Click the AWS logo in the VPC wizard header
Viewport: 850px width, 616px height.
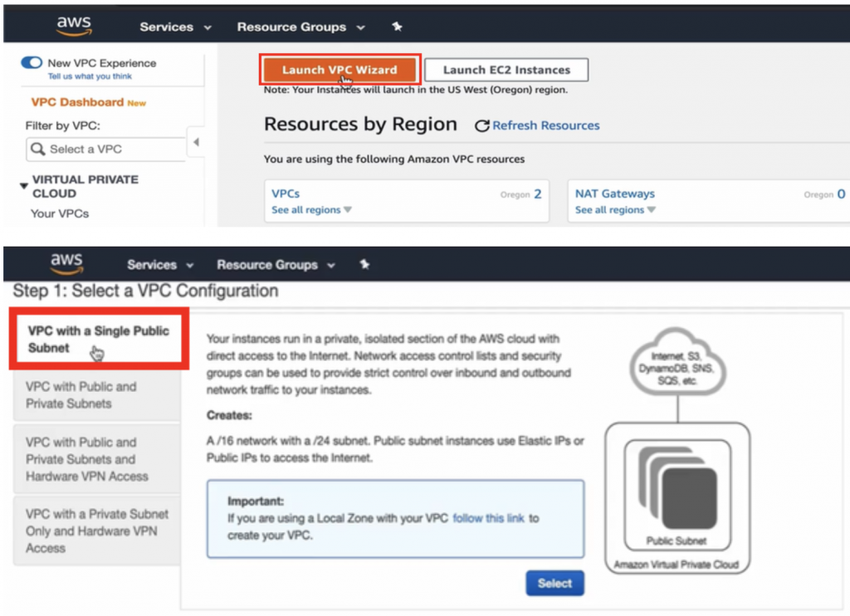coord(66,263)
